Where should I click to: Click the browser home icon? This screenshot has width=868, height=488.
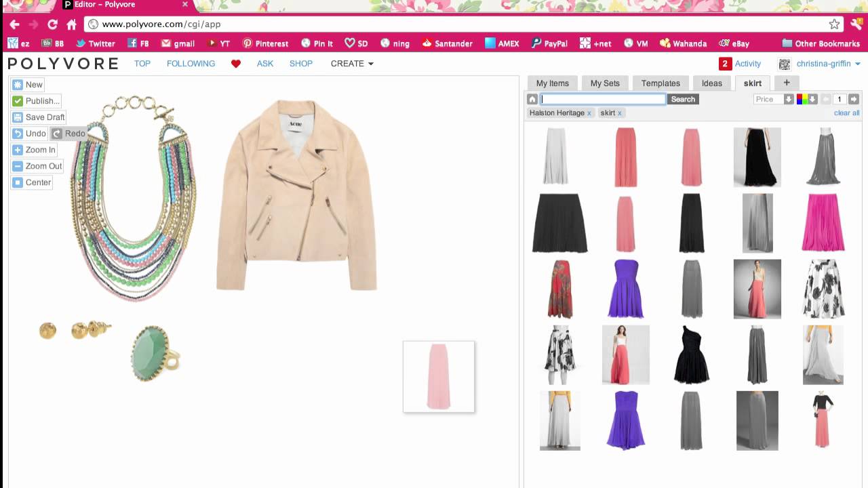(71, 24)
